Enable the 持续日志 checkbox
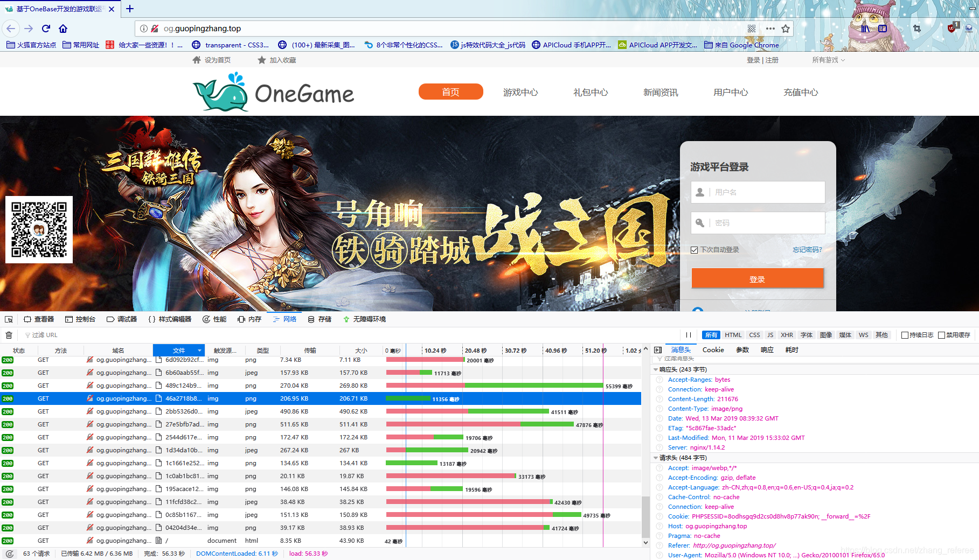This screenshot has height=560, width=979. click(905, 335)
